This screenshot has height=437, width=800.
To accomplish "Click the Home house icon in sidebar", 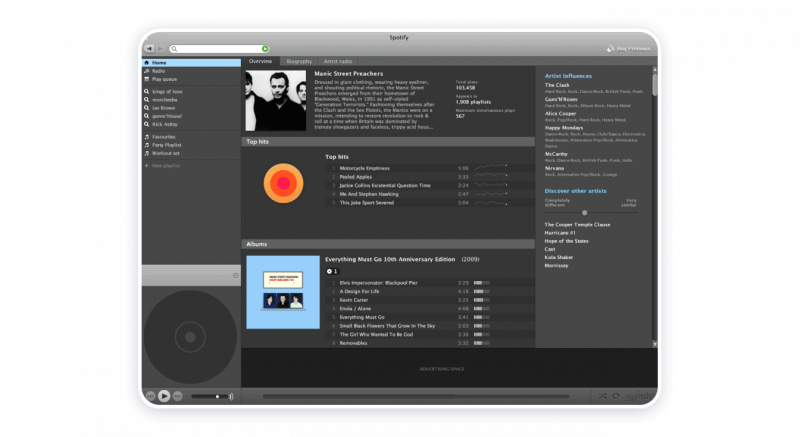I will point(147,63).
